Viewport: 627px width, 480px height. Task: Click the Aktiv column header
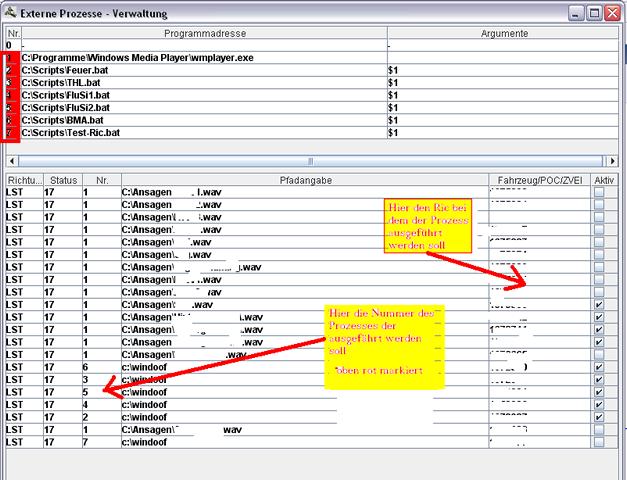(x=604, y=179)
